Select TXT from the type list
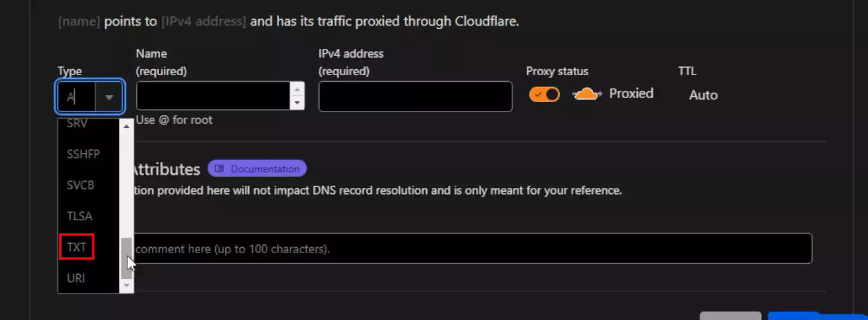This screenshot has width=868, height=320. 77,247
